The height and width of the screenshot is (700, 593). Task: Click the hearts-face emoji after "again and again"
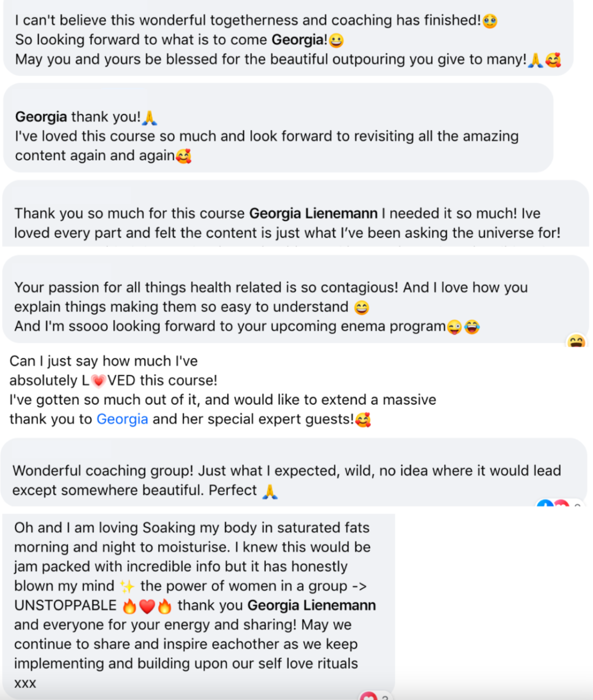[183, 156]
